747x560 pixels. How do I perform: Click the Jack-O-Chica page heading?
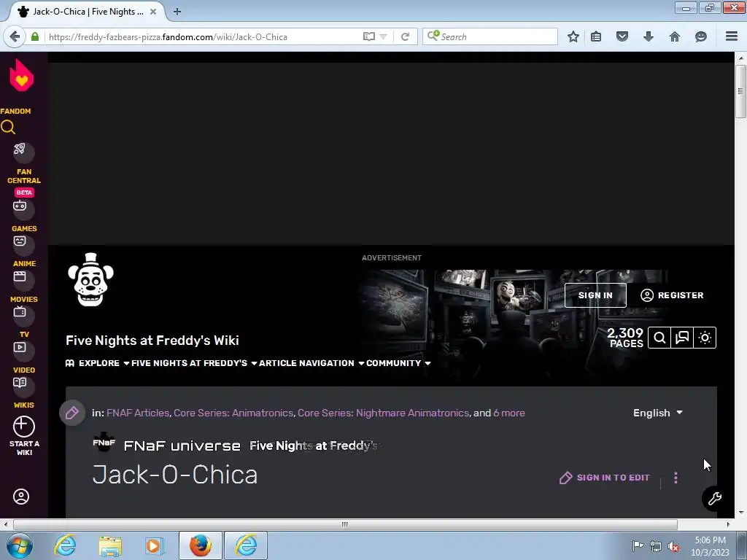click(175, 475)
